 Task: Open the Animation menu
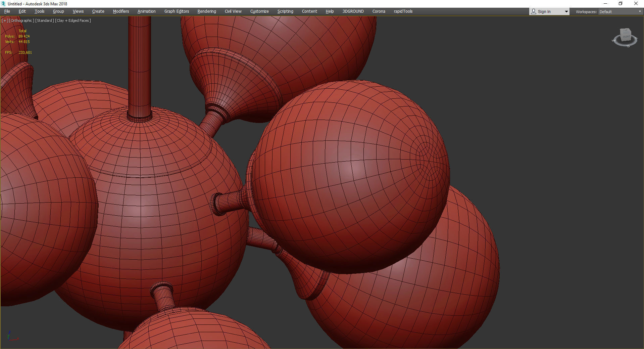[146, 11]
